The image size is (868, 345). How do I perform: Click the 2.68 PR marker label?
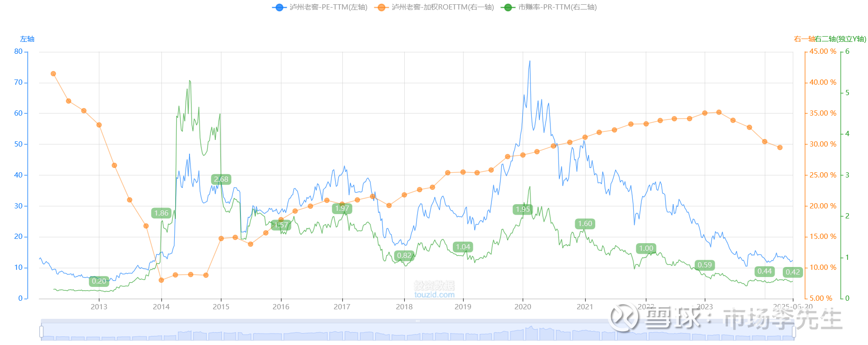point(221,179)
